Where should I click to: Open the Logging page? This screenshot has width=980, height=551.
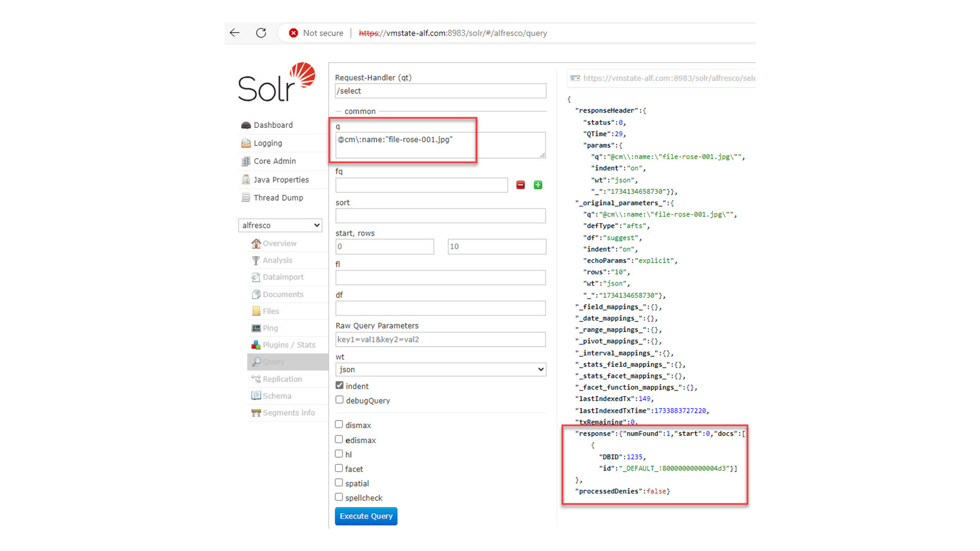coord(268,143)
